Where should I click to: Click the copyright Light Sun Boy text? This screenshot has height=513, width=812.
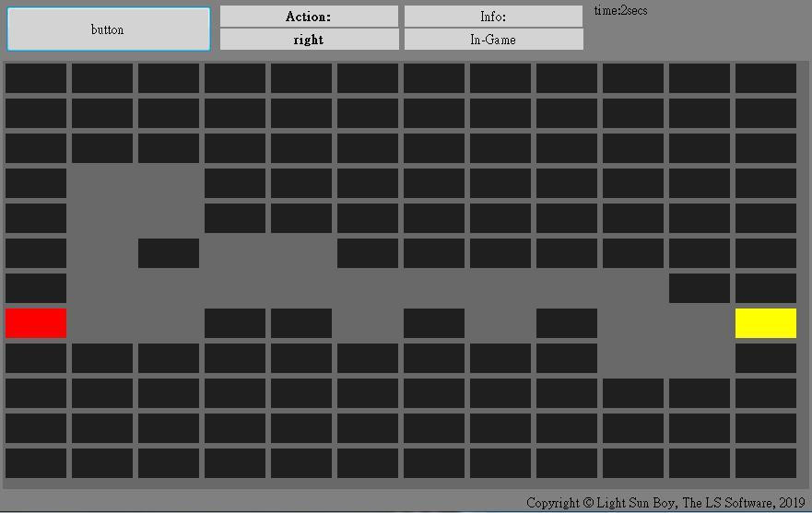pos(665,503)
